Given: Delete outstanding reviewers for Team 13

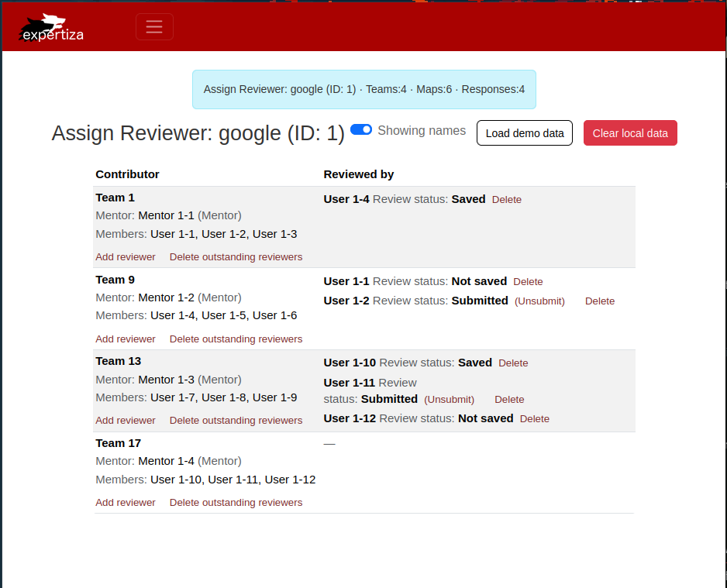Looking at the screenshot, I should click(x=236, y=421).
